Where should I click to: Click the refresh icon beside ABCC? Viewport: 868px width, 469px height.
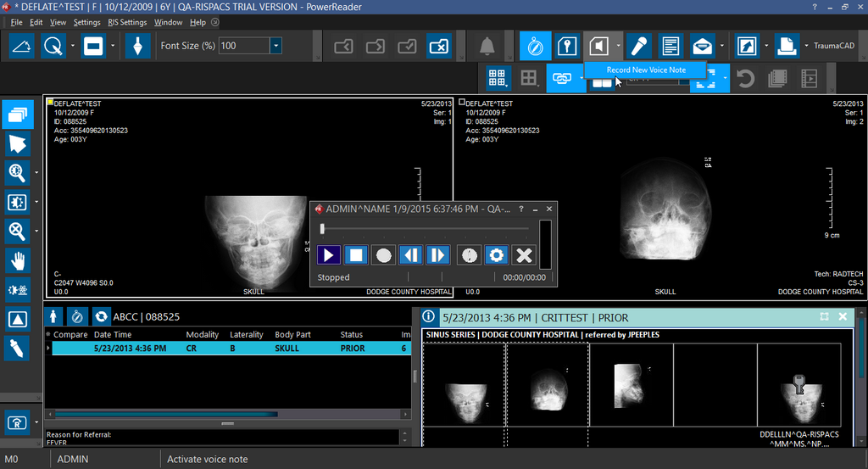(x=102, y=316)
